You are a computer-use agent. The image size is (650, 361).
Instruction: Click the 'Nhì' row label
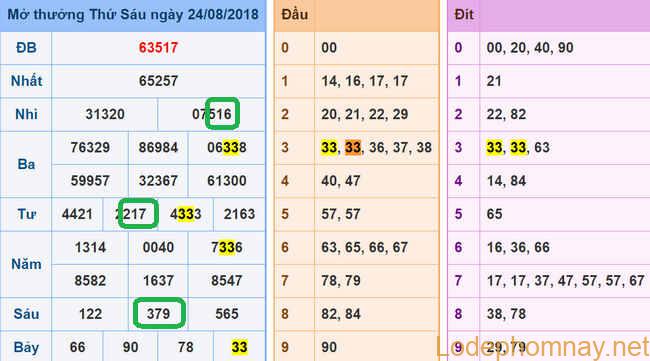26,114
